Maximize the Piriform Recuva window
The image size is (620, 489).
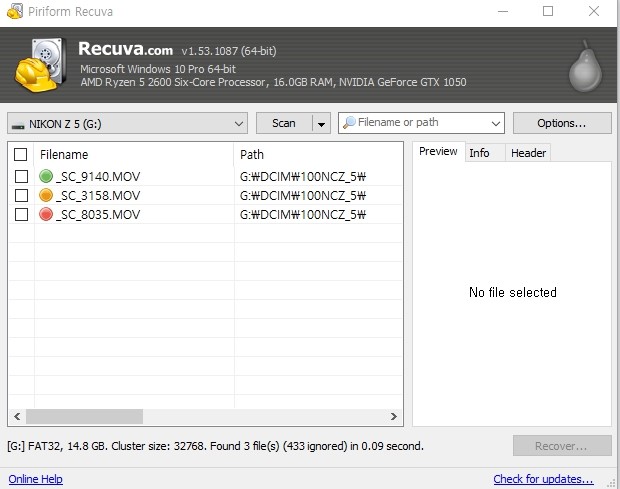548,11
